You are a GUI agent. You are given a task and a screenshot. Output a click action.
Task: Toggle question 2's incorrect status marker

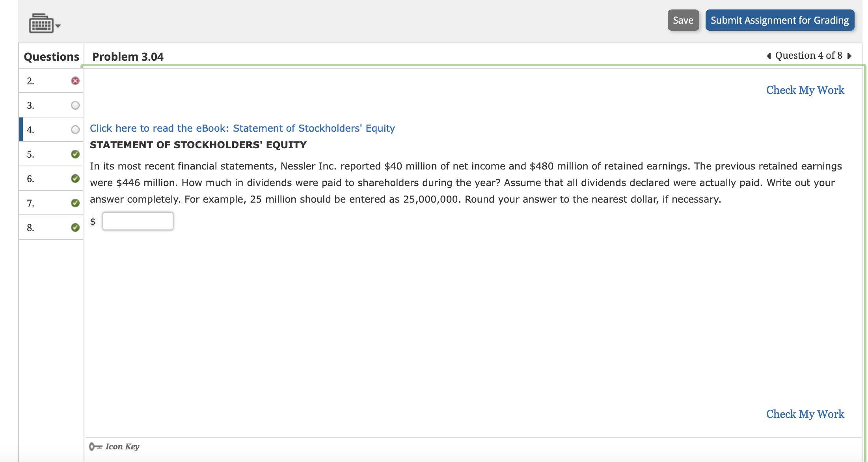(75, 81)
